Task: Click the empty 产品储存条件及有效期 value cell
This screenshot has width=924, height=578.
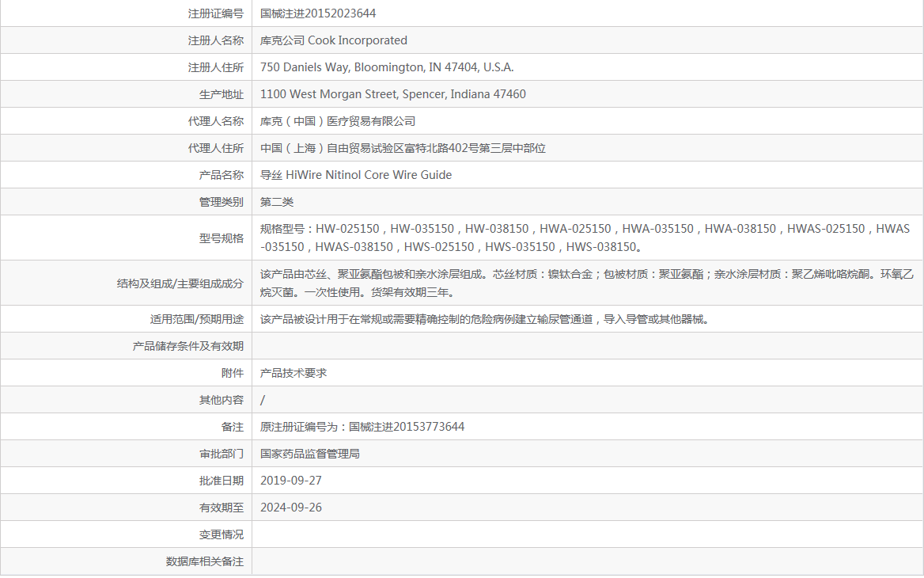Action: (x=554, y=345)
